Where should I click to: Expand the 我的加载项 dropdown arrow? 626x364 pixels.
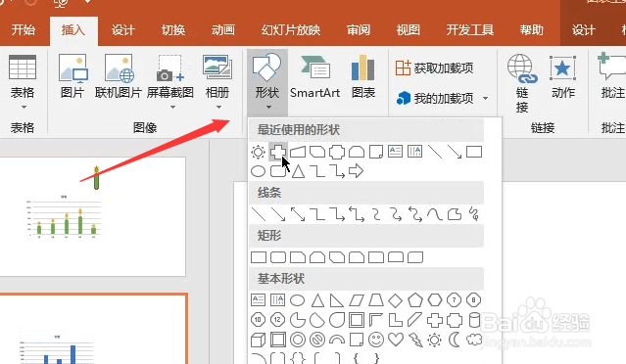[x=486, y=98]
